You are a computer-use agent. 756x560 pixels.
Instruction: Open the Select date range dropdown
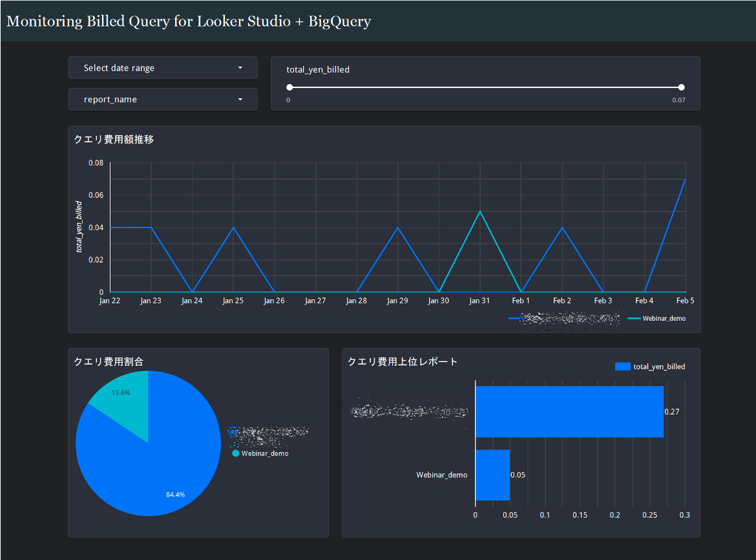point(162,68)
